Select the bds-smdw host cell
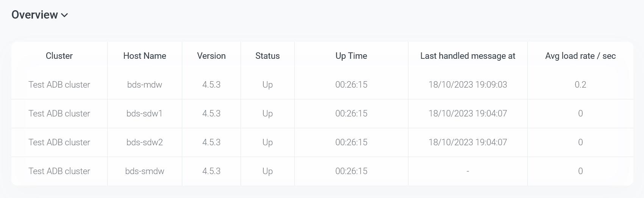Viewport: 644px width, 198px height. click(145, 171)
